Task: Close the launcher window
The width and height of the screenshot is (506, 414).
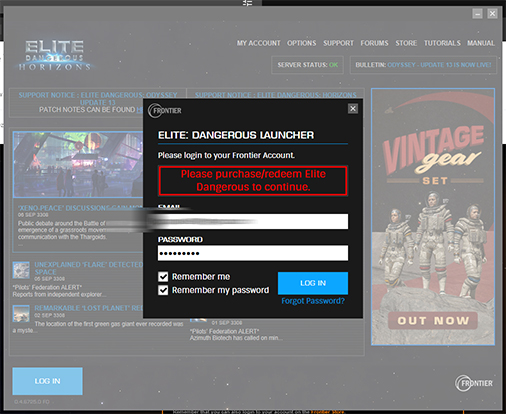Action: pyautogui.click(x=492, y=14)
